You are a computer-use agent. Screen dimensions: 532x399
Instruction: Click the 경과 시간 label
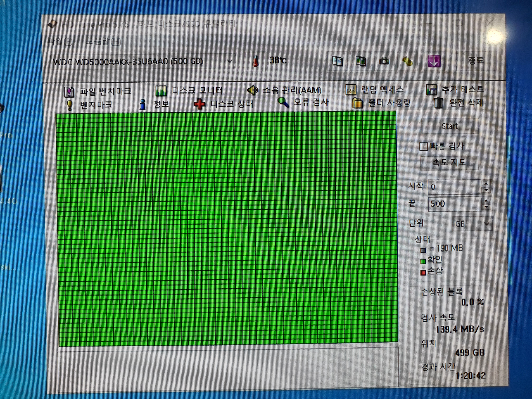coord(438,367)
